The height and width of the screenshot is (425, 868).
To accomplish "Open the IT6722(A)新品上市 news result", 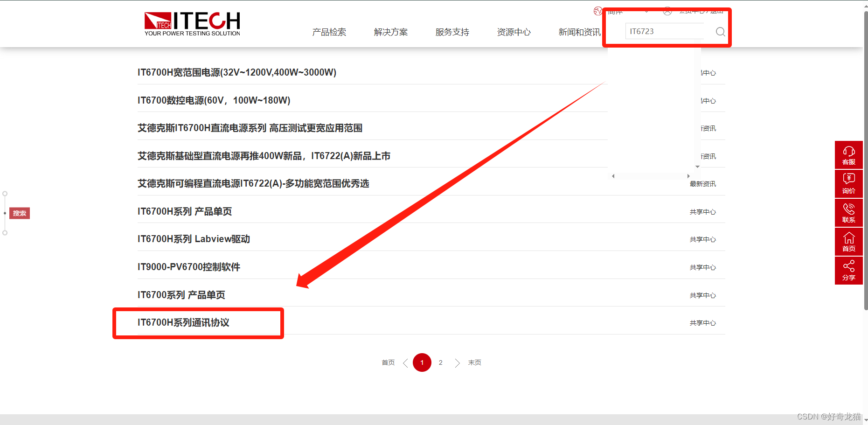I will 264,156.
